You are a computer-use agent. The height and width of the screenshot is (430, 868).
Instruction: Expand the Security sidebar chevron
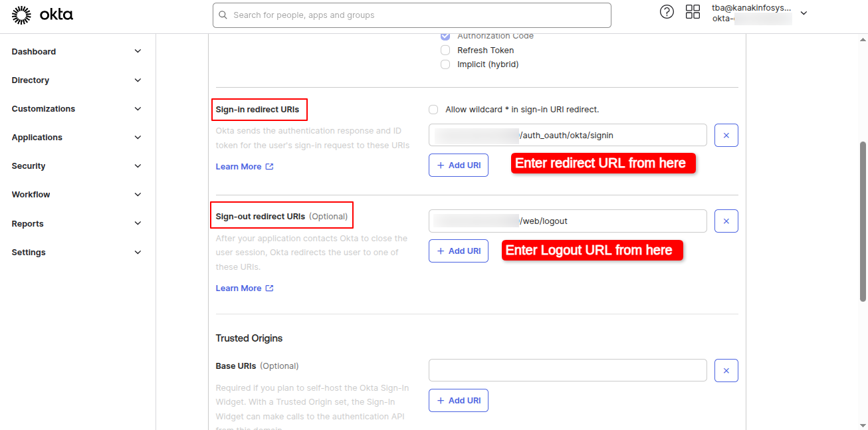click(x=138, y=166)
